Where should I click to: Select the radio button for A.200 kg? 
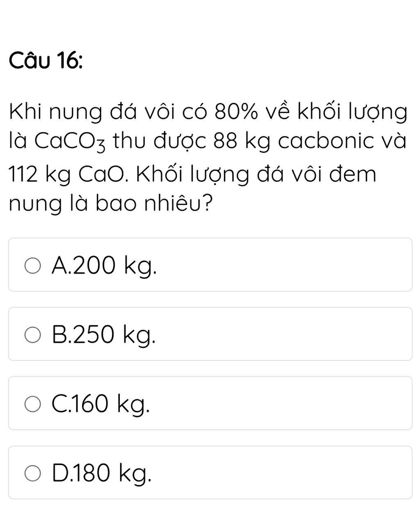(32, 265)
